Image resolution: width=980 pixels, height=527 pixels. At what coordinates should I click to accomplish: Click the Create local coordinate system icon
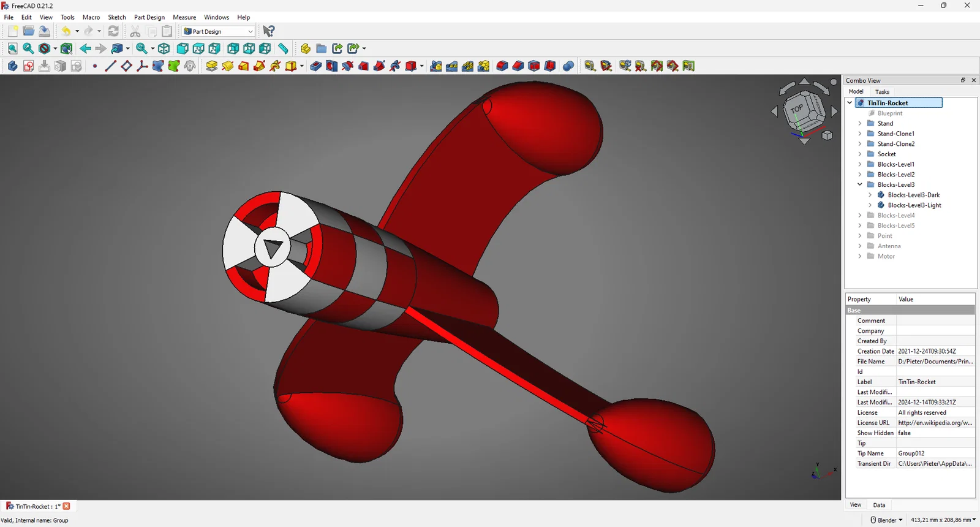pyautogui.click(x=142, y=66)
